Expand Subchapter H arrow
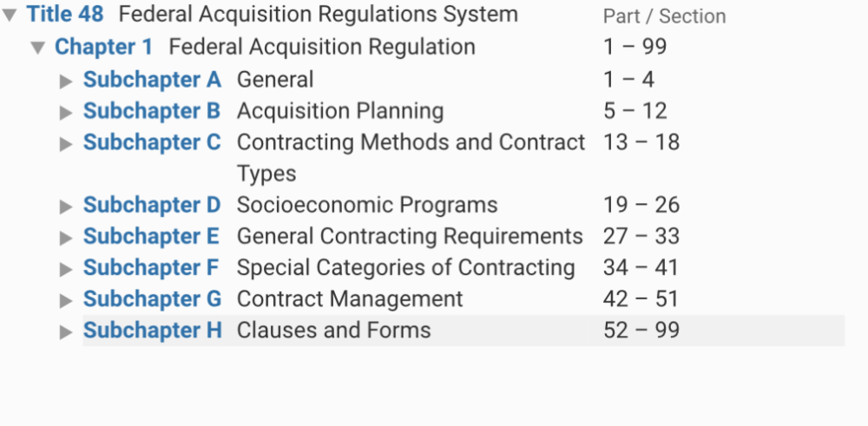The image size is (868, 426). (66, 331)
